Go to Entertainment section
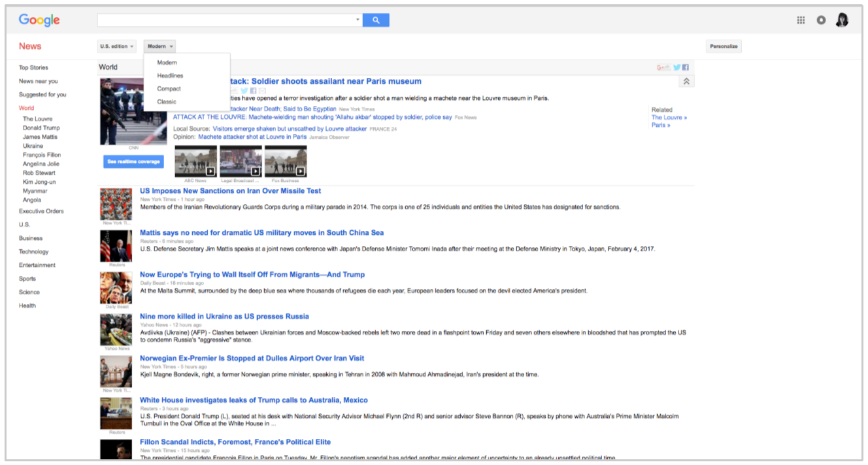This screenshot has width=868, height=465. (x=37, y=266)
